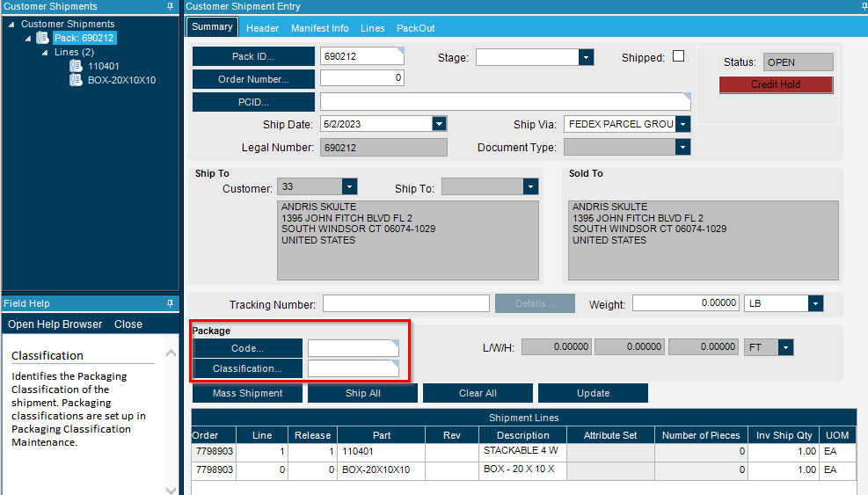Open the Customer dropdown in Ship To
Viewport: 868px width, 495px height.
click(349, 186)
